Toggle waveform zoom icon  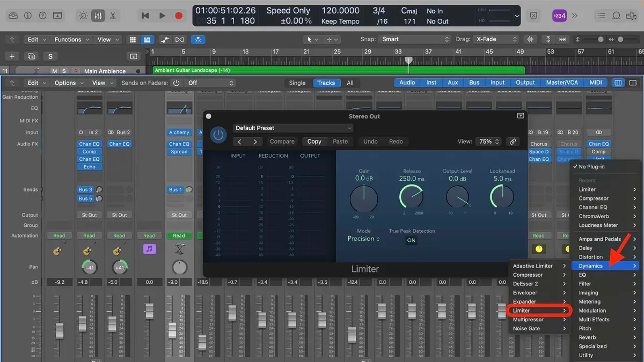(x=531, y=40)
